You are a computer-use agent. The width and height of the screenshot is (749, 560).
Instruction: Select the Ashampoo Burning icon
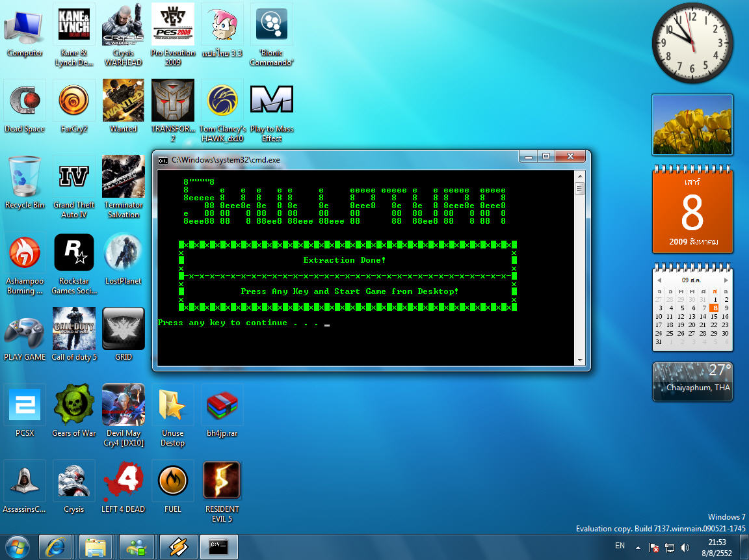[24, 264]
